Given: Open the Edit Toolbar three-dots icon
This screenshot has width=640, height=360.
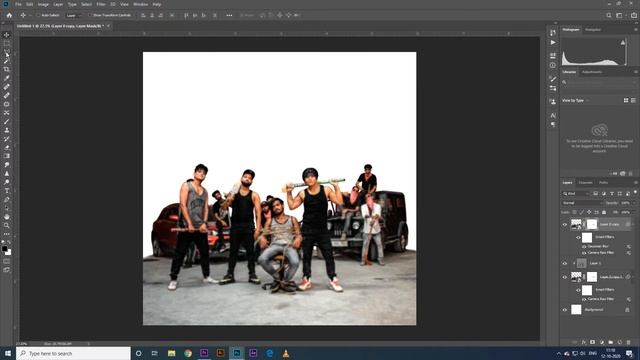Looking at the screenshot, I should (7, 234).
